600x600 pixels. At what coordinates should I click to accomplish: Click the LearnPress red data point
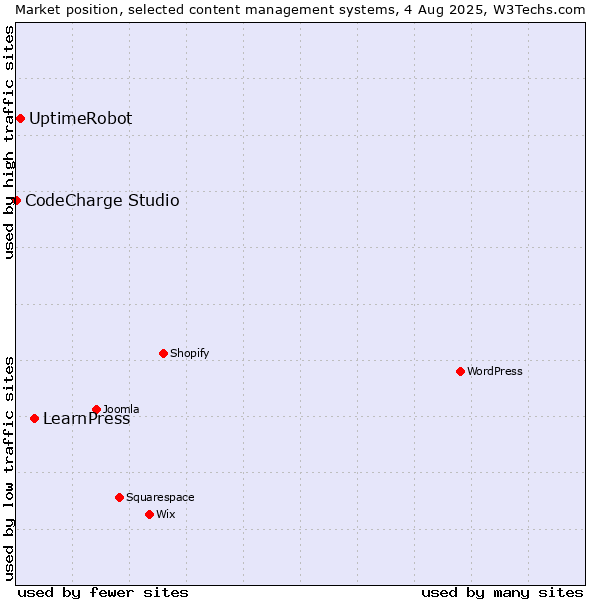click(34, 419)
